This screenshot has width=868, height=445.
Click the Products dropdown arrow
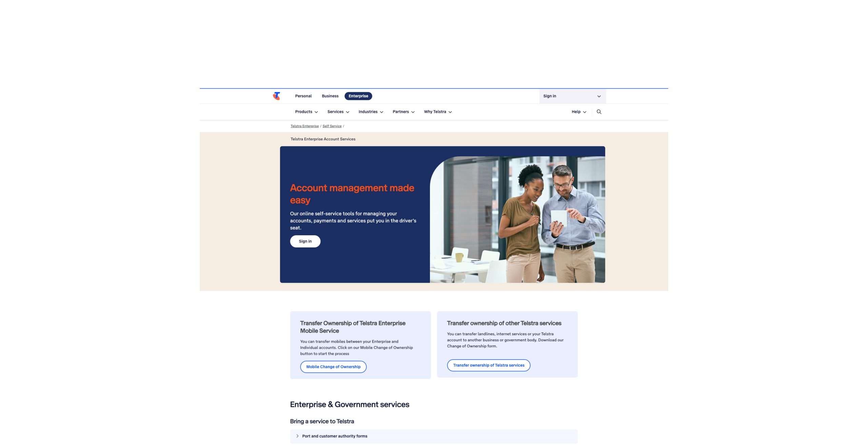pos(316,112)
